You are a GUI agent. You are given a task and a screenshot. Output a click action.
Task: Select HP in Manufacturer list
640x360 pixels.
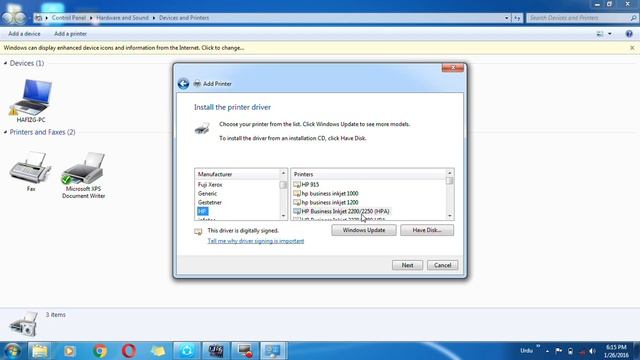click(x=202, y=211)
